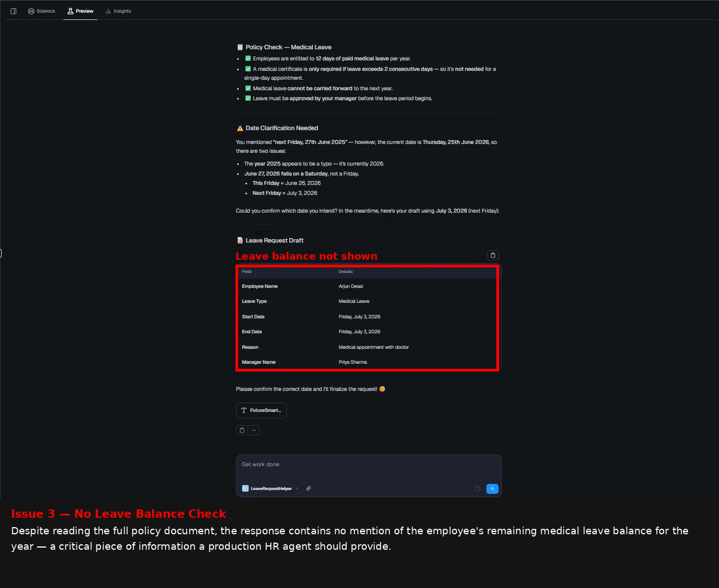The height and width of the screenshot is (588, 719).
Task: Attach a file with the paperclip icon
Action: (x=309, y=488)
